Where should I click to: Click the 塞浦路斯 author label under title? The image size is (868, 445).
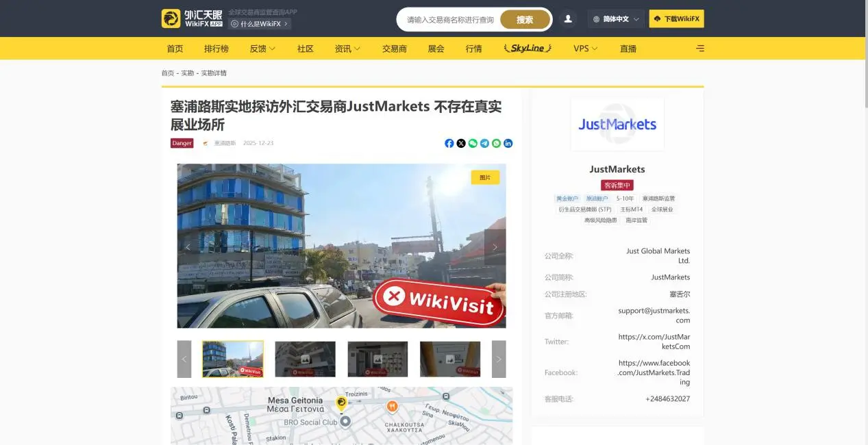coord(225,143)
